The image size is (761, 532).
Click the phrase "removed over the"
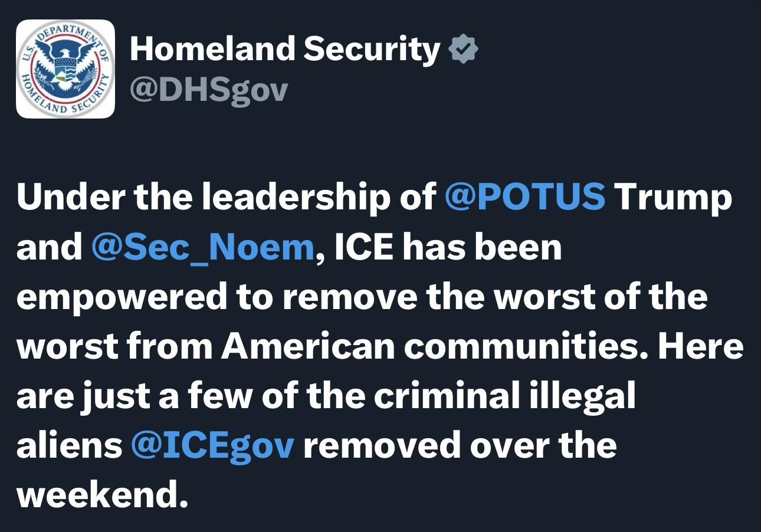(460, 446)
